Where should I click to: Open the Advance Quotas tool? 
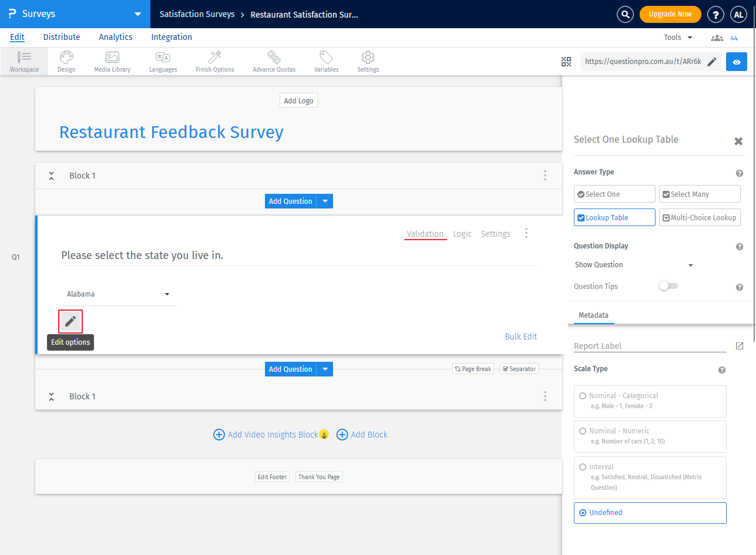(x=274, y=61)
